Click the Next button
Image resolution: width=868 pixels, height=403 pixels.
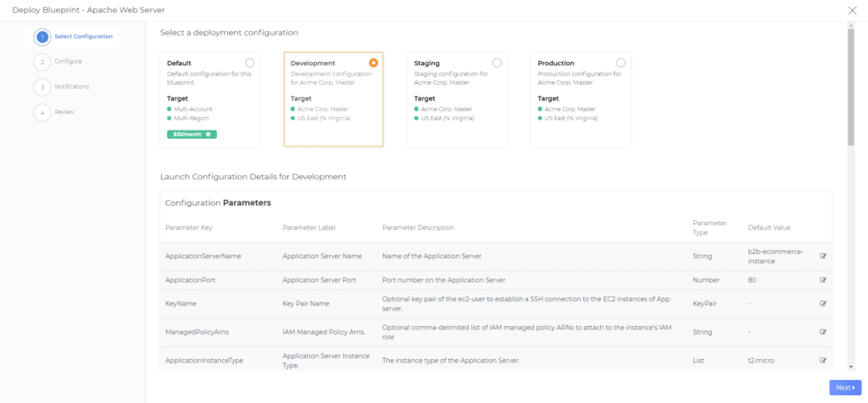click(844, 387)
